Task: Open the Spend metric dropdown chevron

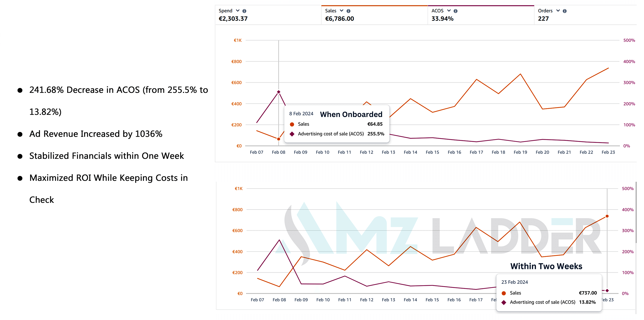Action: click(x=238, y=11)
